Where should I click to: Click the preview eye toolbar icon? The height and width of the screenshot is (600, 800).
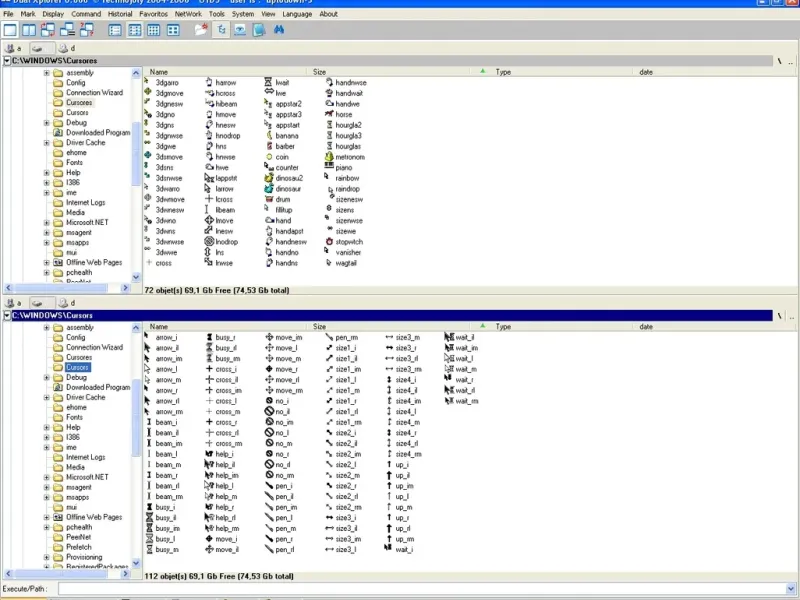240,30
